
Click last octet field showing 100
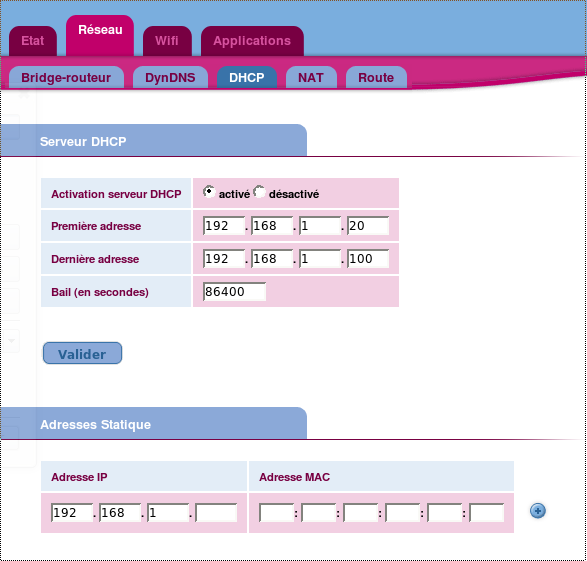coord(368,259)
